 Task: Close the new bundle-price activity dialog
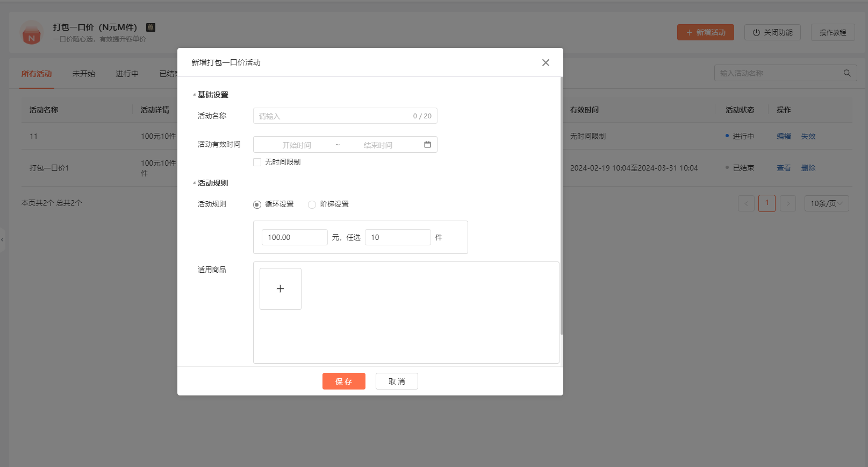(x=546, y=62)
